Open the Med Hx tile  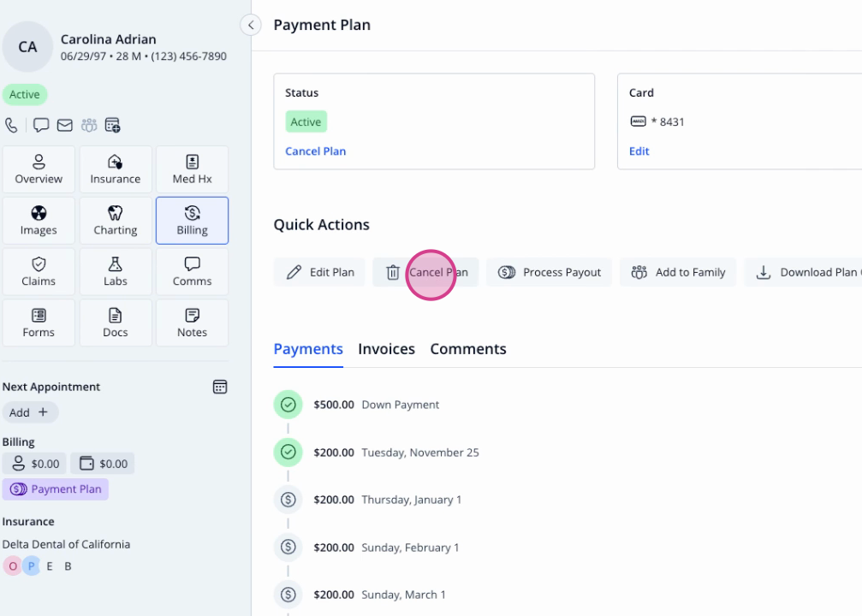[192, 169]
